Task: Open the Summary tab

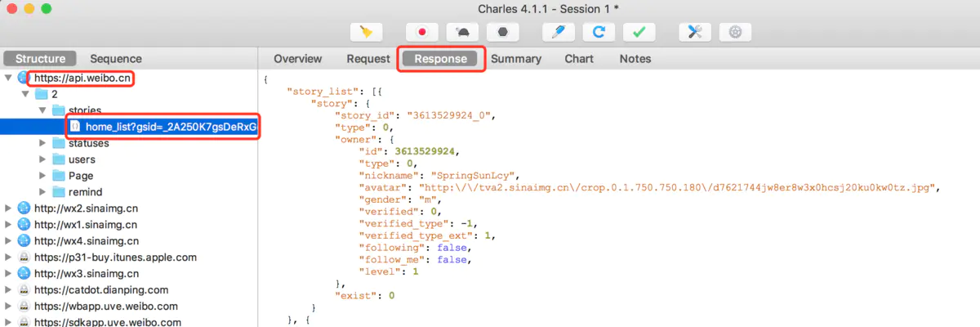Action: click(516, 59)
